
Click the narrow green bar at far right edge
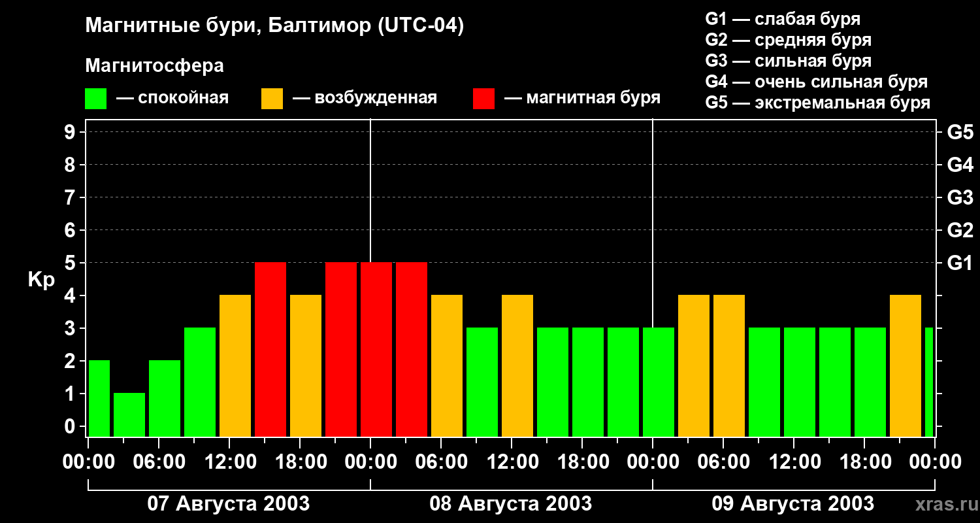pyautogui.click(x=929, y=382)
